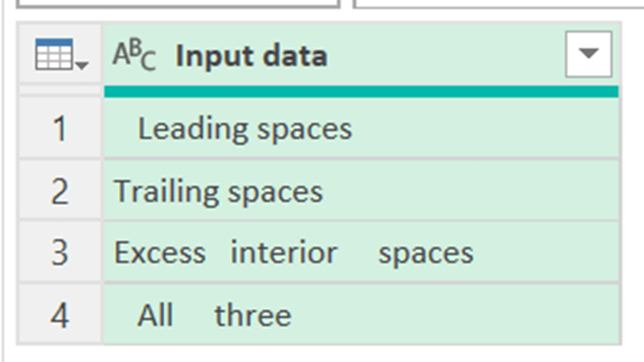Click the word "Trailing" in row 2

167,192
